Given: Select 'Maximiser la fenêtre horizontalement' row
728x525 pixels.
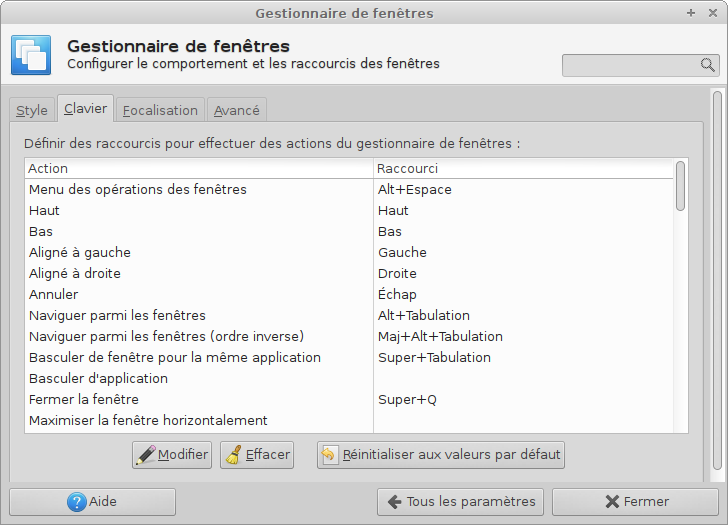Looking at the screenshot, I should coord(349,421).
